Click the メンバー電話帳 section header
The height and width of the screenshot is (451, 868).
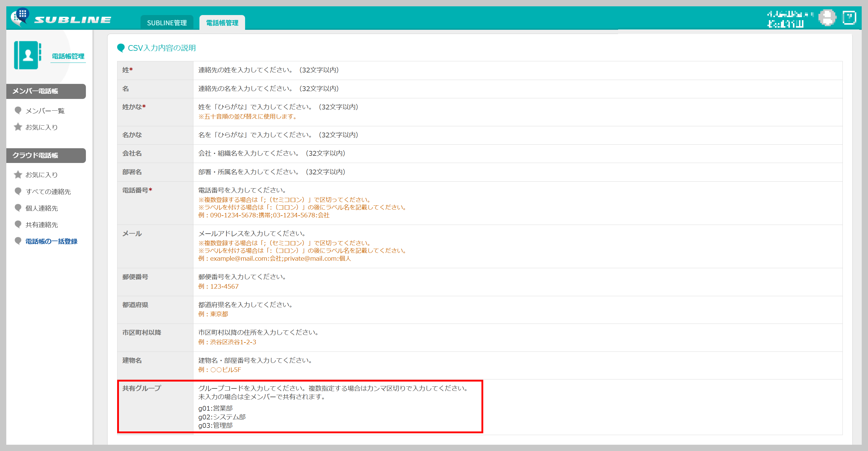46,91
